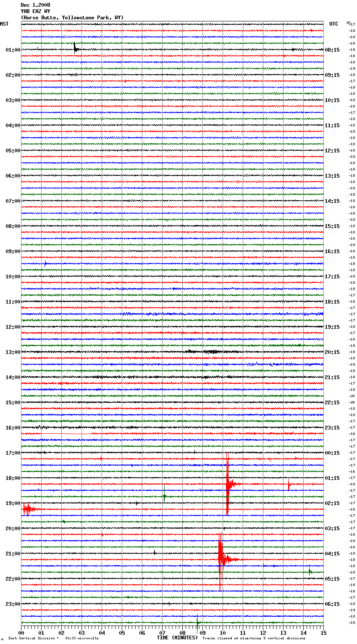Select the 09:00 MST time label

(13, 251)
